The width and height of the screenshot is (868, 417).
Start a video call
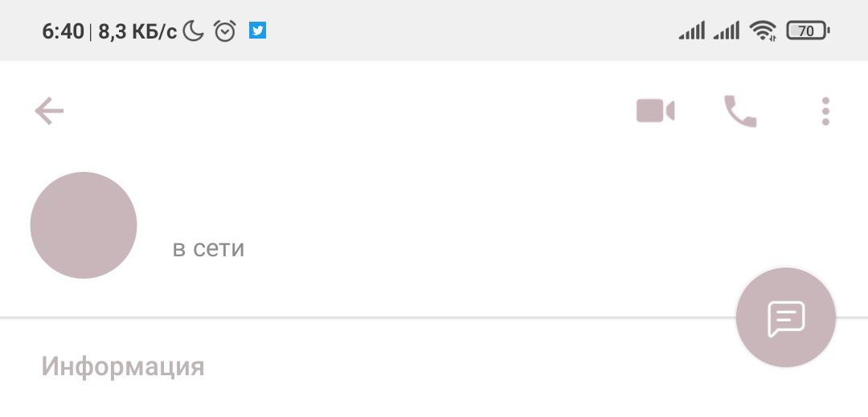click(x=655, y=111)
